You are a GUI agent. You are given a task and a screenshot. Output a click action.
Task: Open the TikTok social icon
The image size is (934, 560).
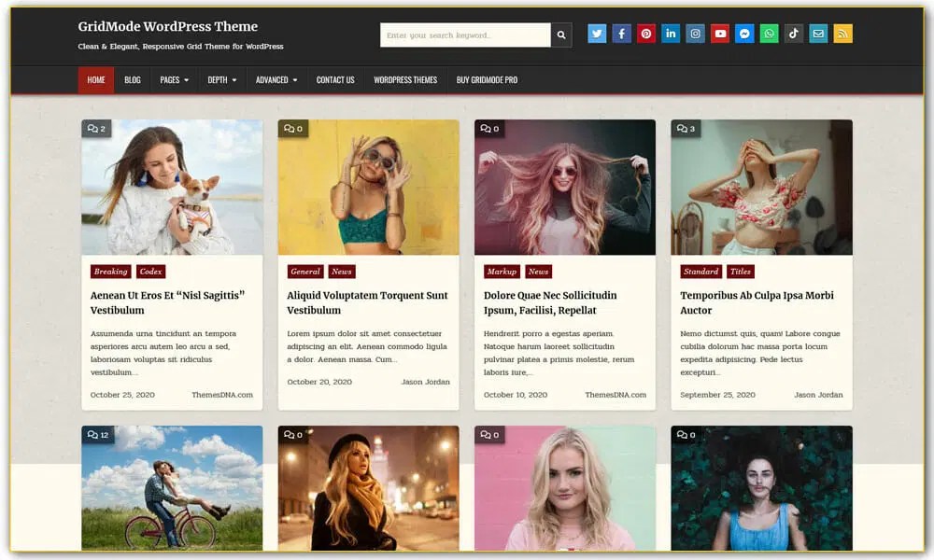pyautogui.click(x=793, y=33)
